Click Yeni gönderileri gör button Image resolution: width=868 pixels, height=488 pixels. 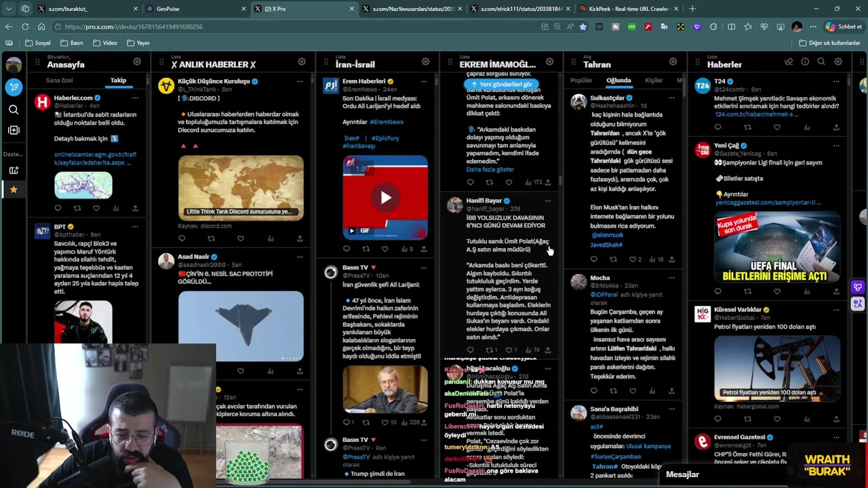coord(501,85)
